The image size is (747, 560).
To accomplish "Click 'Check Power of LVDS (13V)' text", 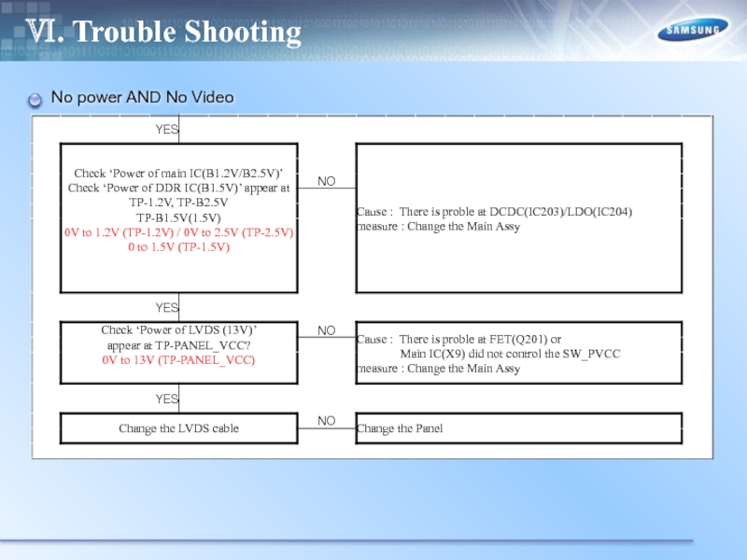I will (x=178, y=330).
